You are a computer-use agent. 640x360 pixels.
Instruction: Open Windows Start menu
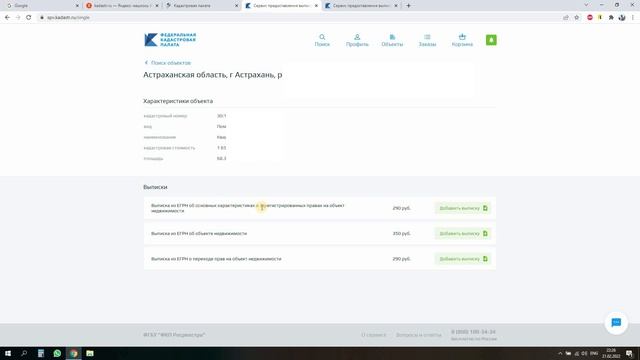(8, 353)
